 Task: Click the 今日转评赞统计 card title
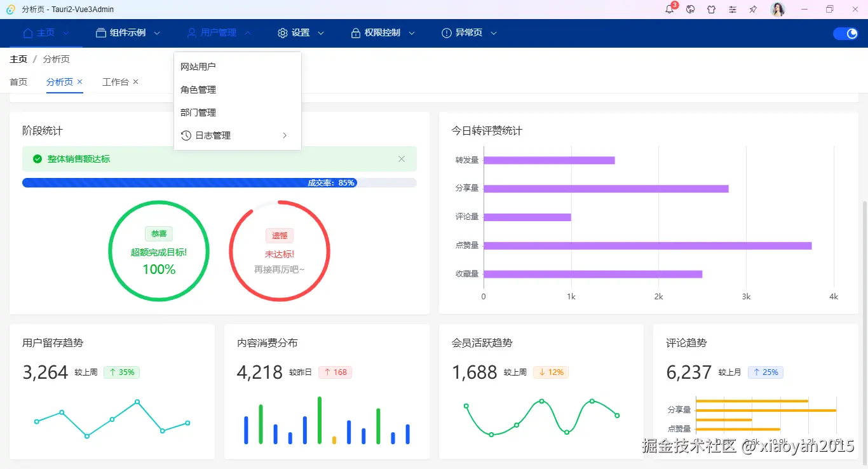coord(487,131)
